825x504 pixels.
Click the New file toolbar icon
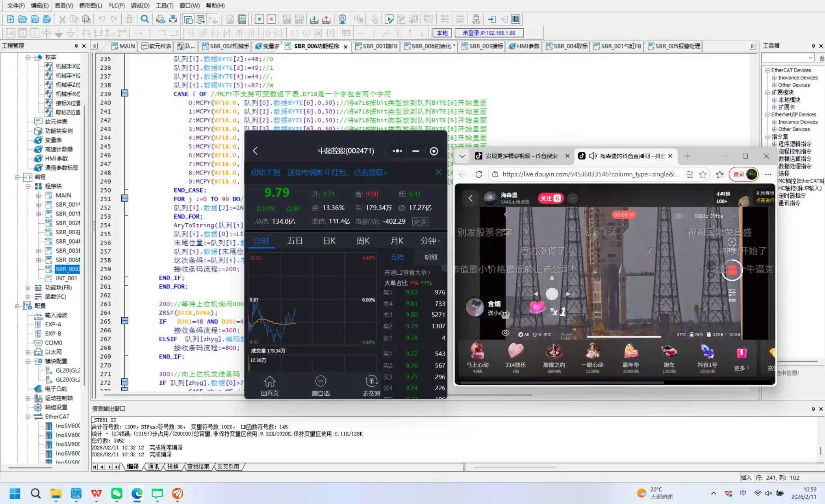pos(11,19)
